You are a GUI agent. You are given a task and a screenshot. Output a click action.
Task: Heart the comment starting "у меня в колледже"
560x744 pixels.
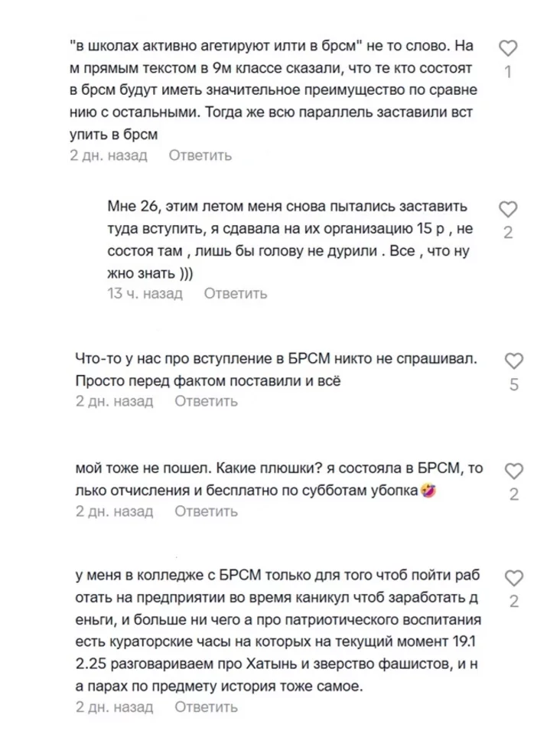pos(513,578)
